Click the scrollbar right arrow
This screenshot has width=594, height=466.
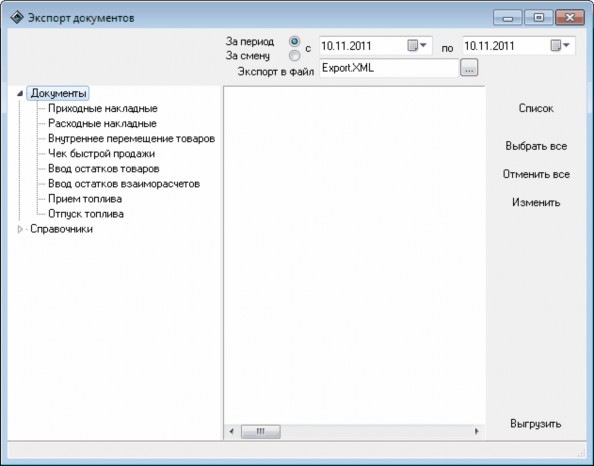click(477, 431)
